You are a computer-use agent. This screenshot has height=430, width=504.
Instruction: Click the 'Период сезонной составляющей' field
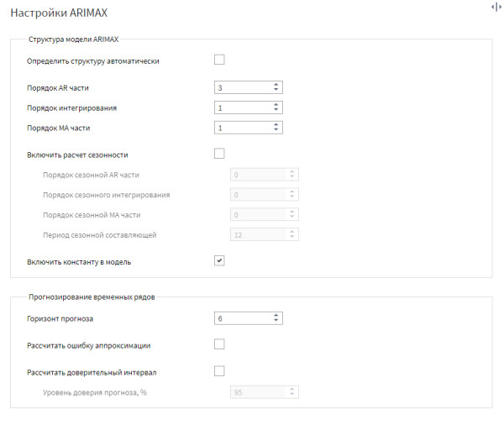(x=265, y=234)
